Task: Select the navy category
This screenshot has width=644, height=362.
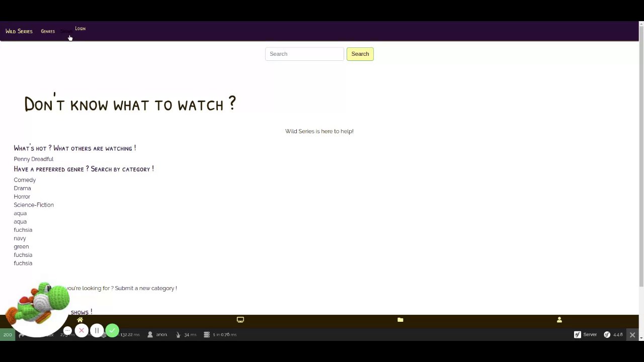Action: tap(20, 238)
